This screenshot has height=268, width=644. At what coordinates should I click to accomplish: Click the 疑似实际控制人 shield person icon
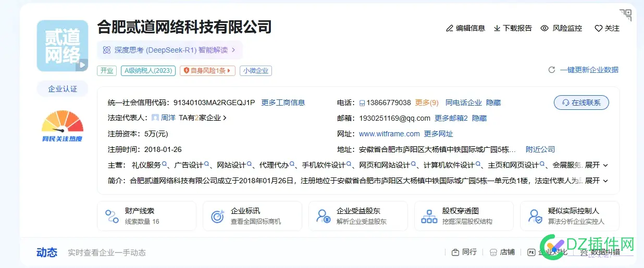(x=535, y=216)
